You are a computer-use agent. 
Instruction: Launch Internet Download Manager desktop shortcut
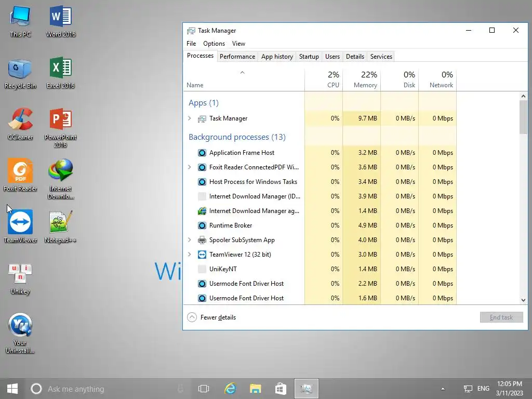(x=60, y=179)
